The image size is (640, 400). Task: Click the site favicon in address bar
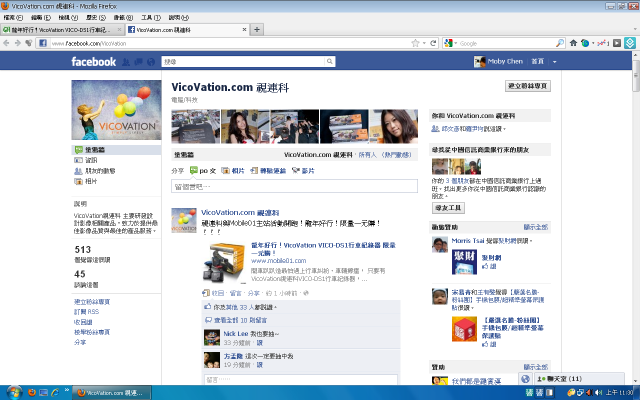point(43,43)
